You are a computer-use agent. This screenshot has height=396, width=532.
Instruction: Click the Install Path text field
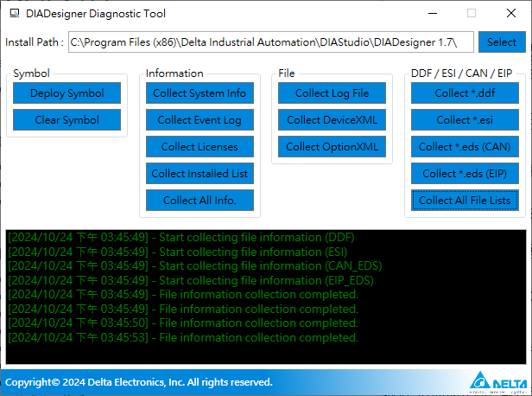[271, 42]
